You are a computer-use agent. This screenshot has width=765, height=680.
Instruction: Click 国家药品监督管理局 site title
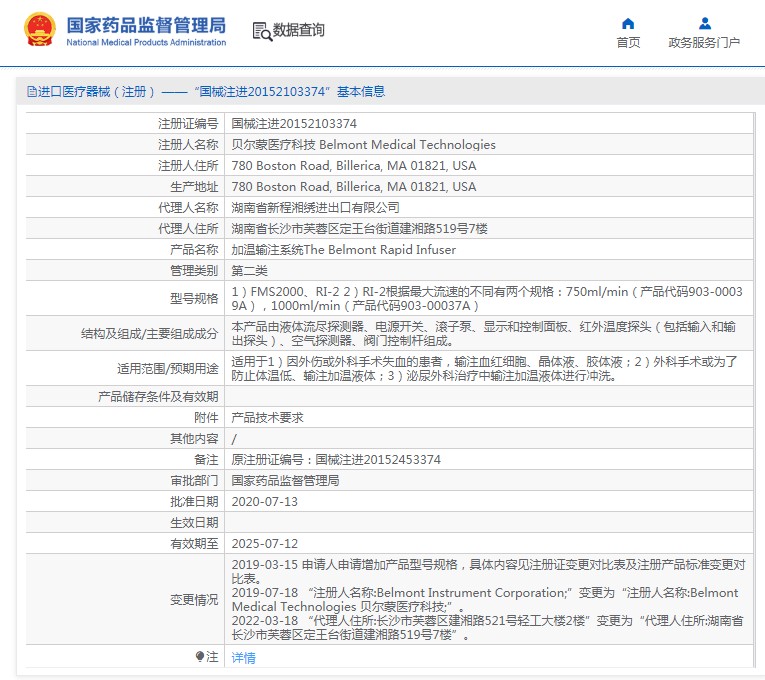coord(146,25)
